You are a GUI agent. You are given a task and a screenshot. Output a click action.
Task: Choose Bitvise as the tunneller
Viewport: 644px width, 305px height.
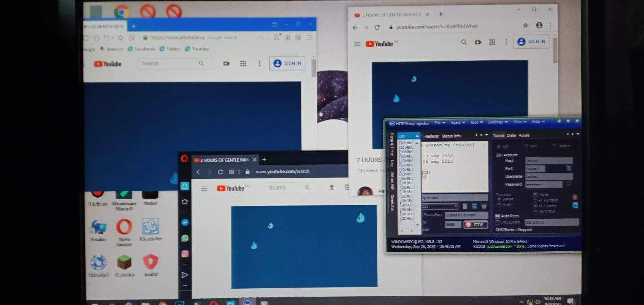pyautogui.click(x=499, y=199)
